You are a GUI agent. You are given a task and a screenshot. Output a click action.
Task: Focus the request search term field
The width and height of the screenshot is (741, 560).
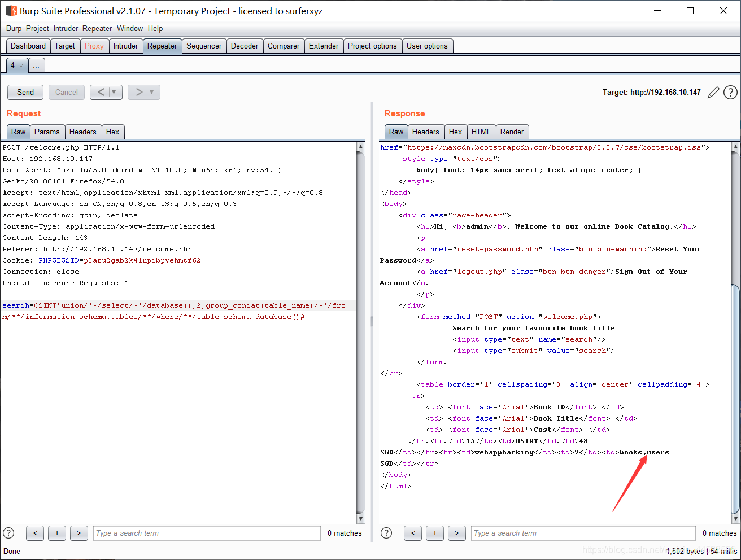coord(207,533)
